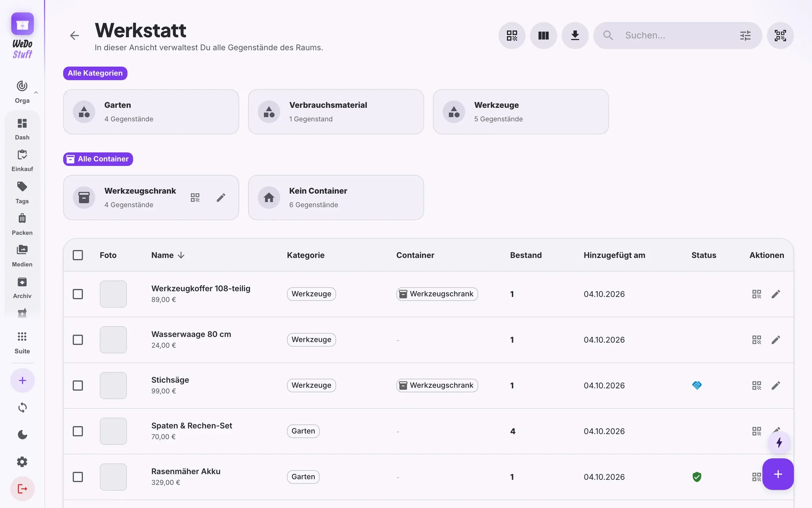Check the Spaten & Rechen-Set row
This screenshot has width=812, height=508.
tap(78, 431)
